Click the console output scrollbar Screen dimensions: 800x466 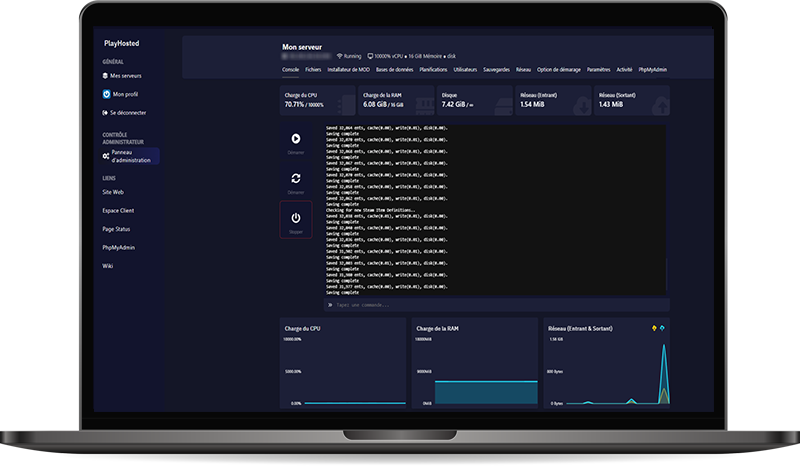667,275
